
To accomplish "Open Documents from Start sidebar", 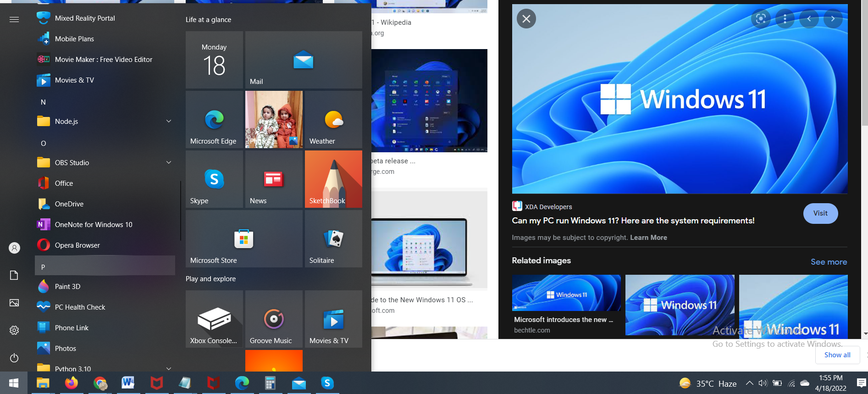I will [x=14, y=275].
